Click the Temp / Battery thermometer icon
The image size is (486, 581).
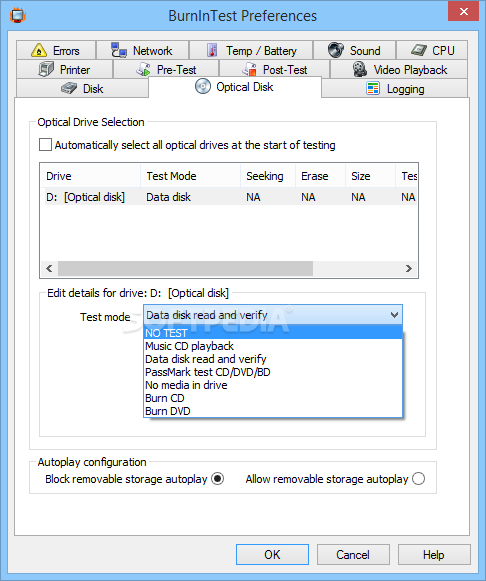[x=212, y=50]
